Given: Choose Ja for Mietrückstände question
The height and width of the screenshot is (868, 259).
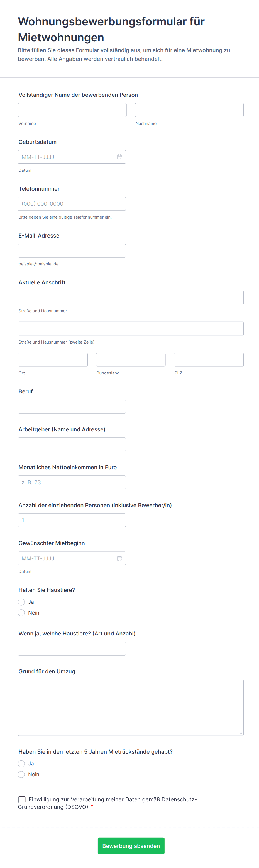Looking at the screenshot, I should tap(21, 763).
